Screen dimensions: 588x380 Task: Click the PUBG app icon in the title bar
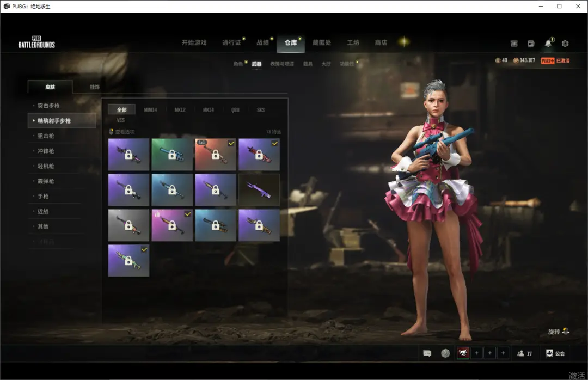7,7
